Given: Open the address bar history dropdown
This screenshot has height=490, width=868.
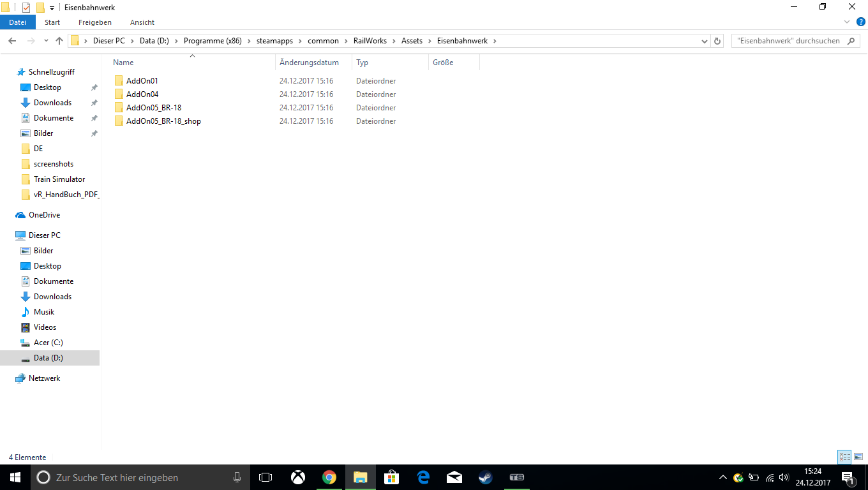Looking at the screenshot, I should click(x=705, y=41).
